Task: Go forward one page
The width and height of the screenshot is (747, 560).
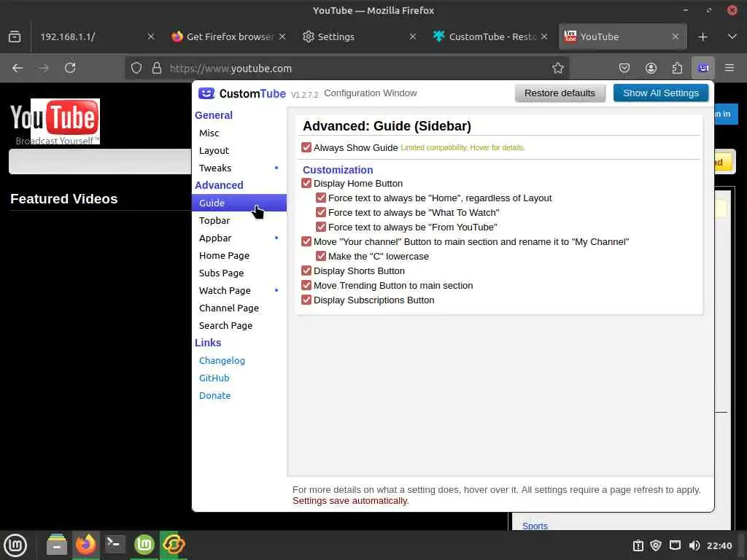Action: pos(44,68)
